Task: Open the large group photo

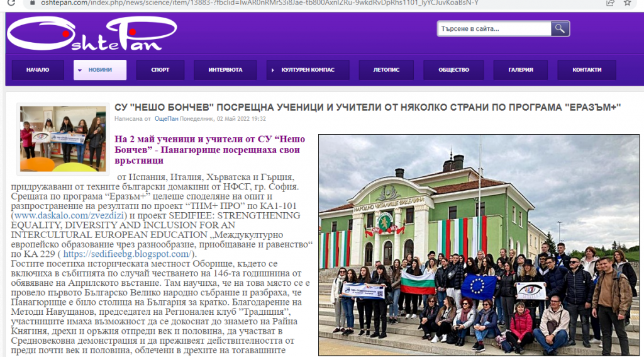Action: (x=479, y=245)
